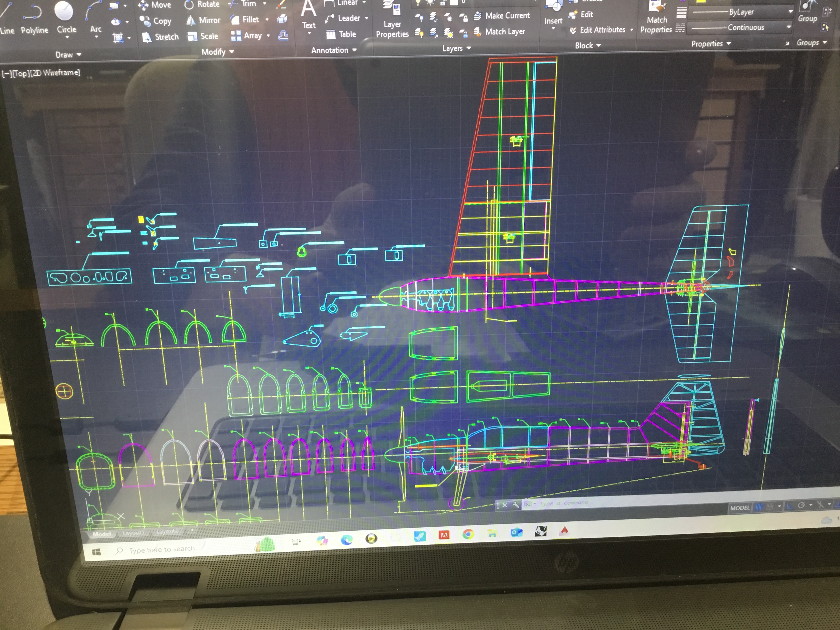Click the Offset icon in Modify panel
The width and height of the screenshot is (840, 630).
coord(283,36)
